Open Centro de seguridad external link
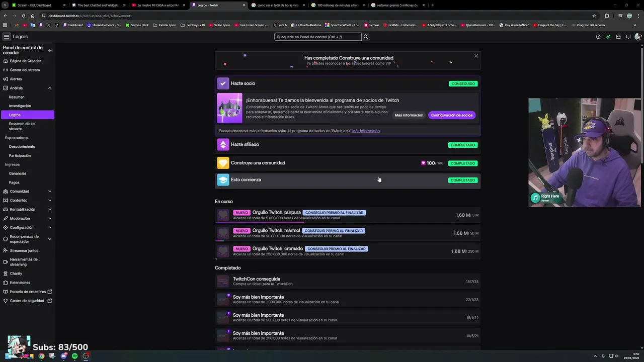 pos(28,301)
